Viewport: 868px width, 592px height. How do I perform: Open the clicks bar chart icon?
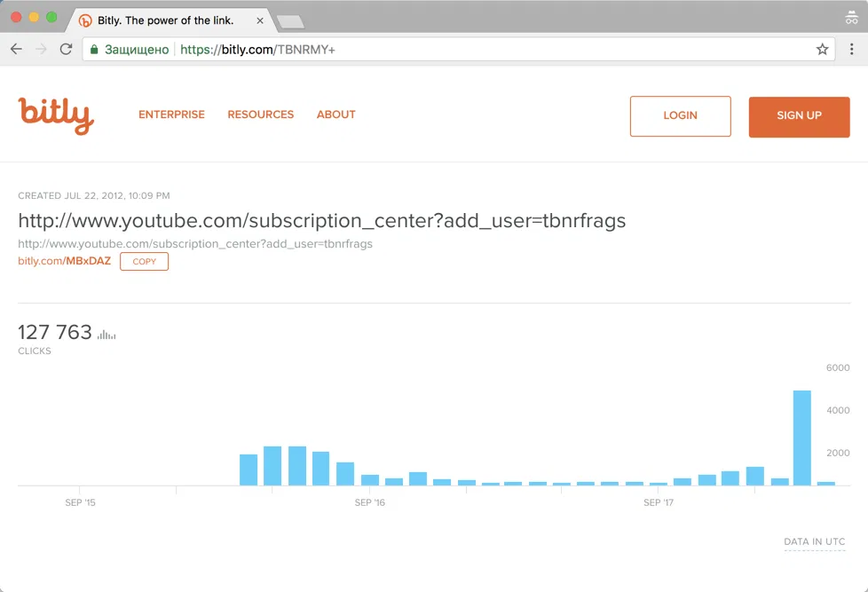[106, 335]
